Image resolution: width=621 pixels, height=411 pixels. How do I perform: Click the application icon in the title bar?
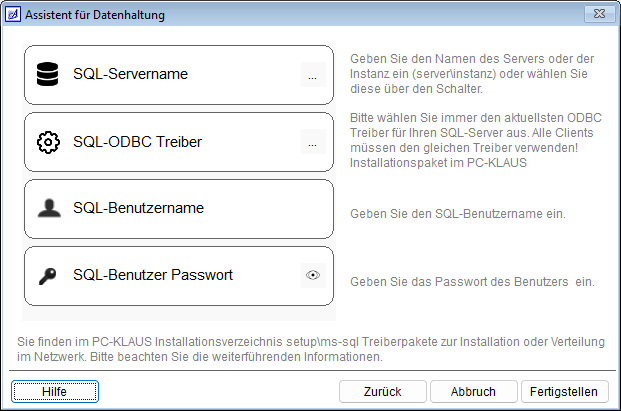(12, 15)
